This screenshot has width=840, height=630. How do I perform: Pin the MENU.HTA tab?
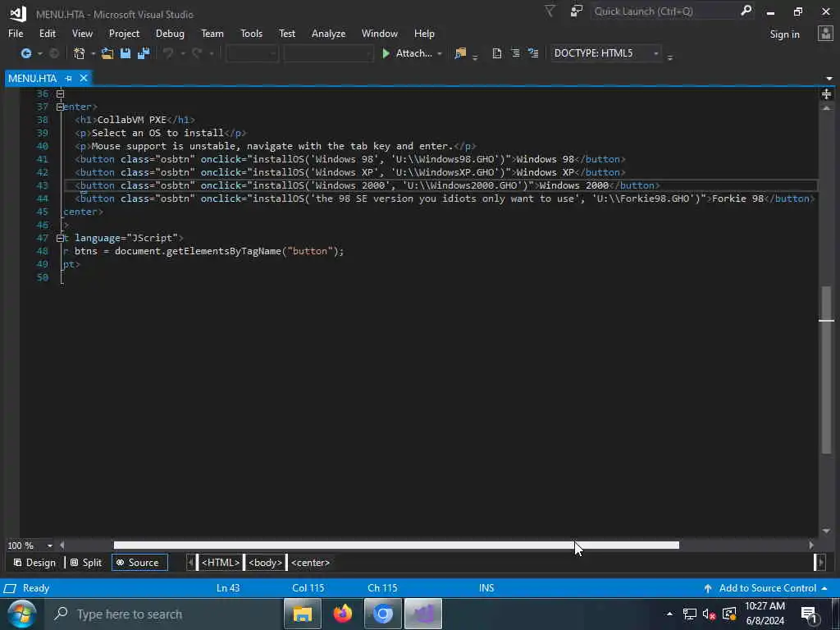[69, 79]
